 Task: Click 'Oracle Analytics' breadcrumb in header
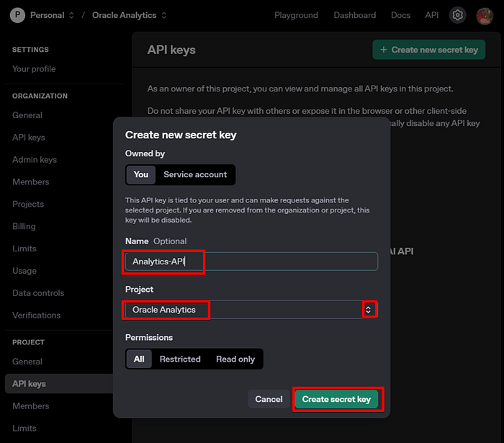(x=124, y=15)
